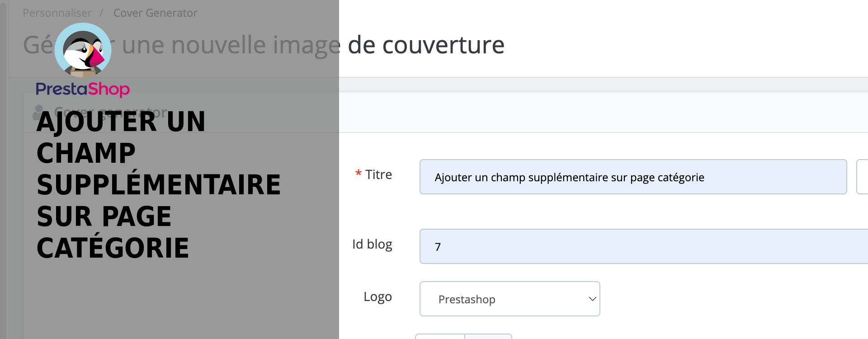Open the Logo dropdown chevron arrow
This screenshot has height=339, width=868.
point(592,299)
